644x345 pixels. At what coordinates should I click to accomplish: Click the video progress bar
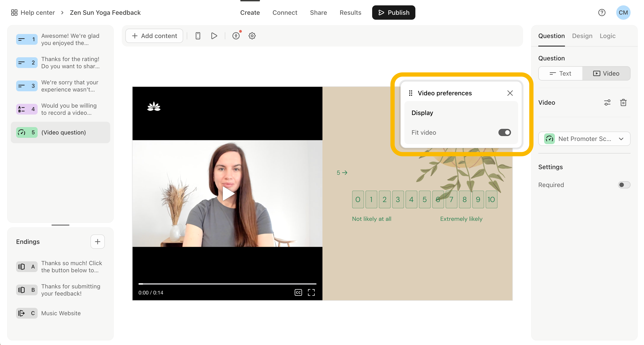228,284
